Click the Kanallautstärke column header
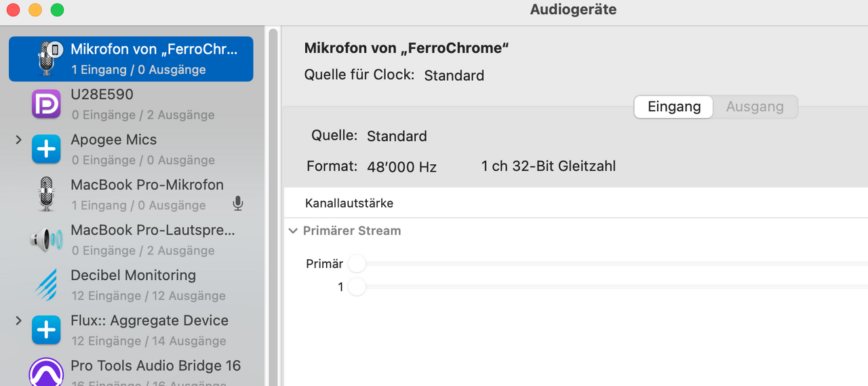This screenshot has width=868, height=386. click(349, 203)
